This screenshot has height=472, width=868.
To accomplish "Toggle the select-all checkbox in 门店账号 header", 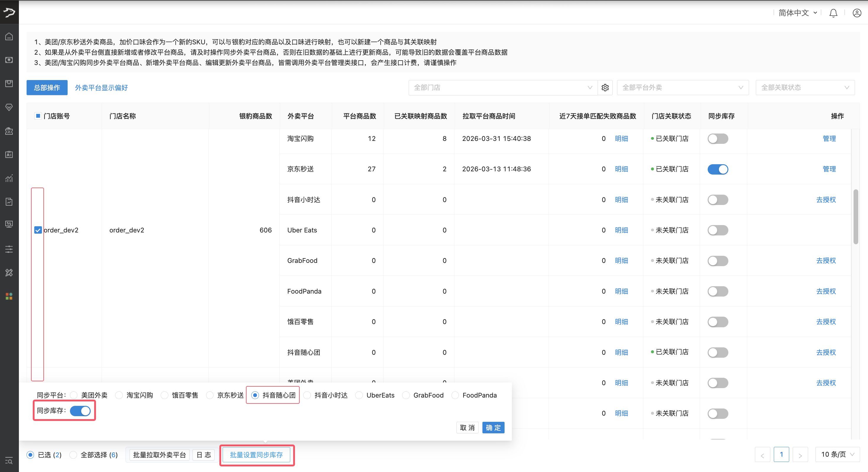I will [38, 116].
